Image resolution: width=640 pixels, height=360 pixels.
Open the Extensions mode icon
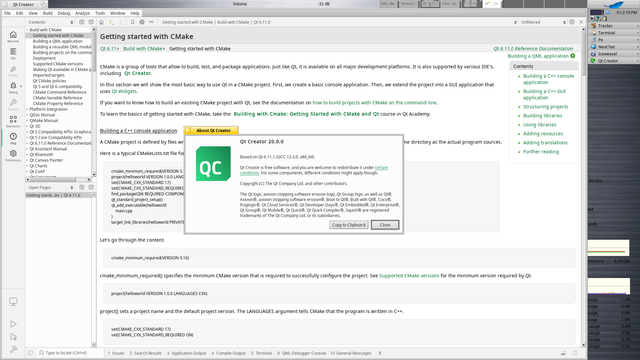click(13, 121)
